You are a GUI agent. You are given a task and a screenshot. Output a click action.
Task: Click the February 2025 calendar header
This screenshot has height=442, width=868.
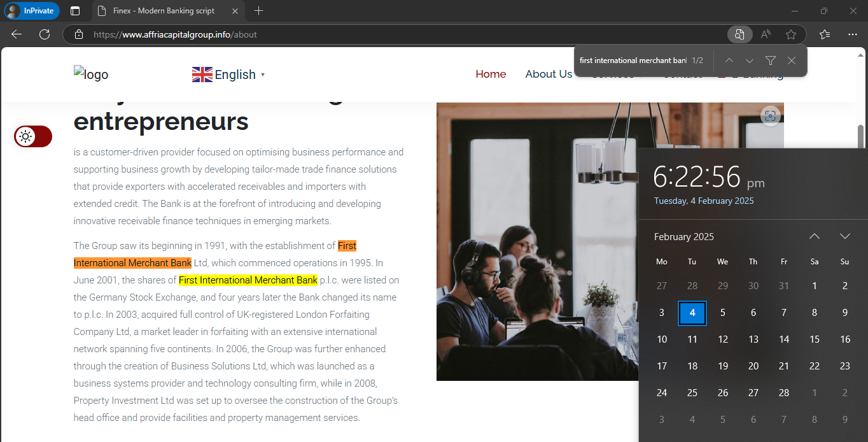[684, 236]
